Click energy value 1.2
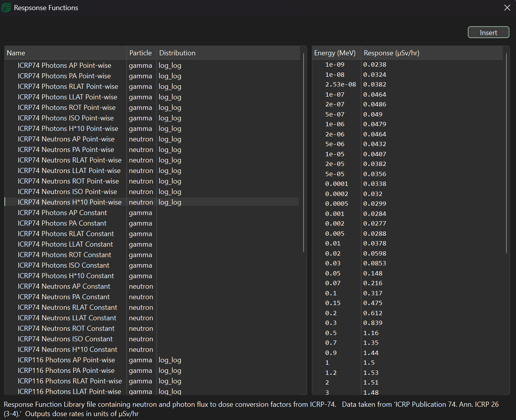Viewport: 516px width, 420px height. click(331, 373)
